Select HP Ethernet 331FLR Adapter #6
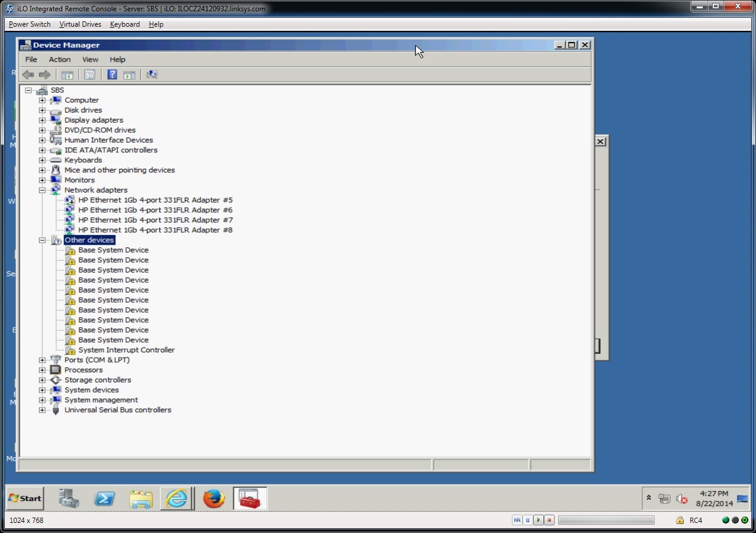This screenshot has width=756, height=533. click(155, 210)
